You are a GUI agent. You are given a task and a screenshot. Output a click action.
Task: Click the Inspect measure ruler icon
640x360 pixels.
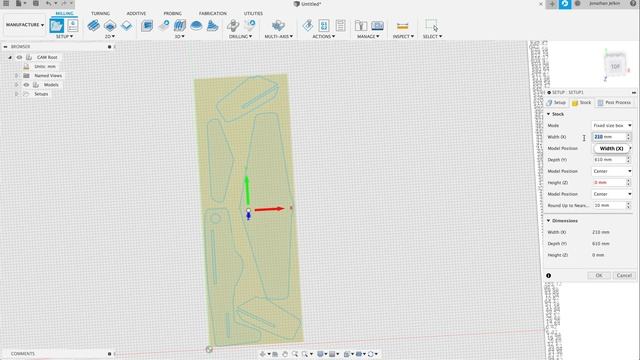402,26
